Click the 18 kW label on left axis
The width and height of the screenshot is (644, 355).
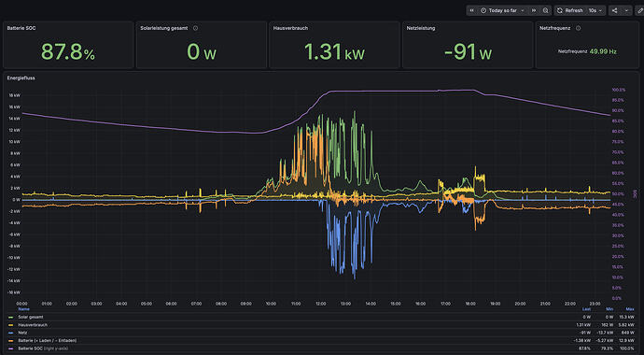click(14, 95)
